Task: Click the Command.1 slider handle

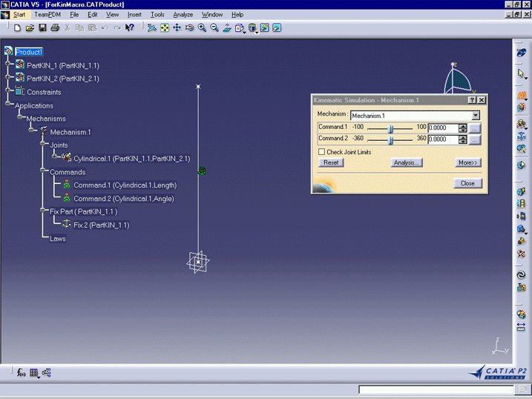Action: point(391,128)
